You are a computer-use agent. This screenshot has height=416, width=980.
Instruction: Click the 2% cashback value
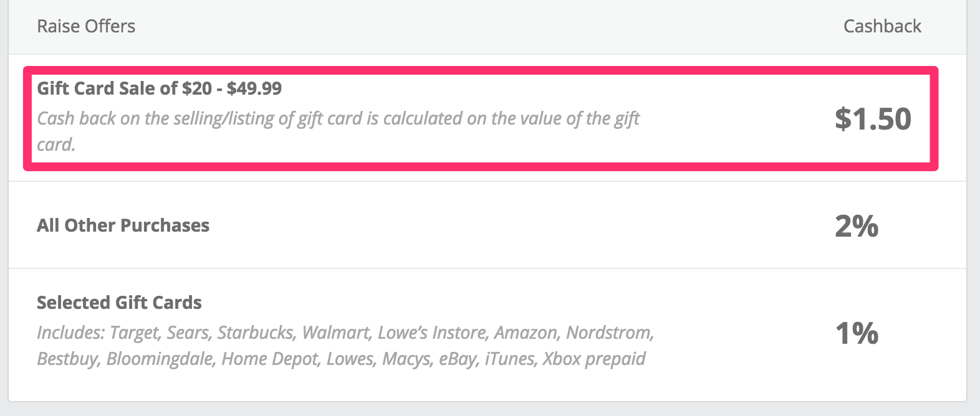(x=857, y=225)
